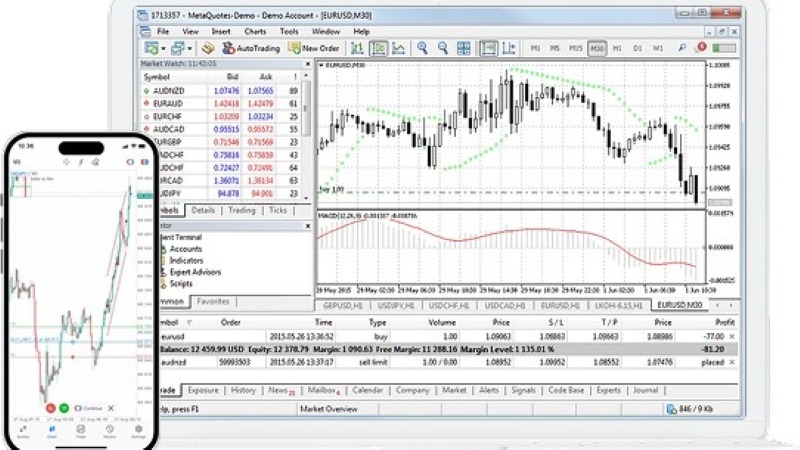
Task: Open the History tab in Terminal
Action: [x=244, y=391]
